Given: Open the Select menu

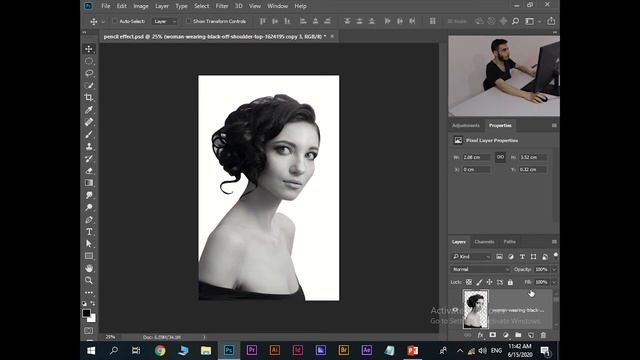Looking at the screenshot, I should (x=201, y=6).
